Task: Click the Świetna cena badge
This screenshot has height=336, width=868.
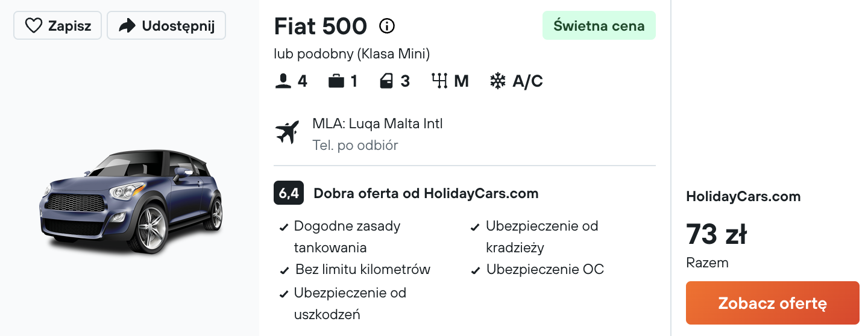Action: [x=599, y=26]
